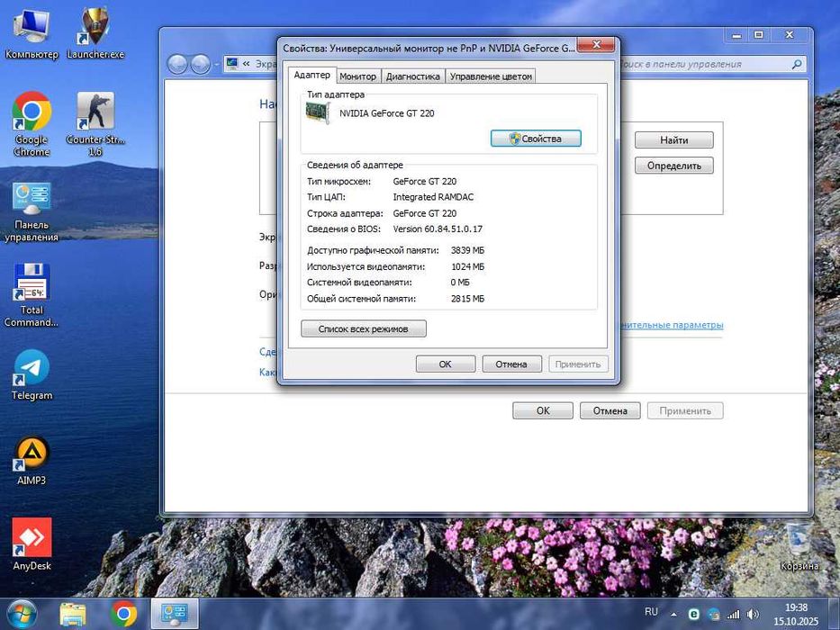This screenshot has width=840, height=630.
Task: Click the breadcrumb chevron in the address bar
Action: 247,64
